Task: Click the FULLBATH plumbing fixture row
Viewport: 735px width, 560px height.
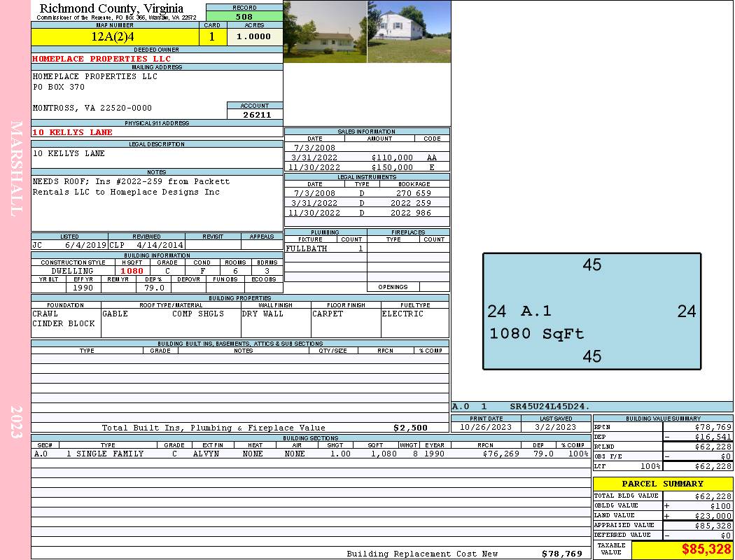Action: (x=325, y=248)
